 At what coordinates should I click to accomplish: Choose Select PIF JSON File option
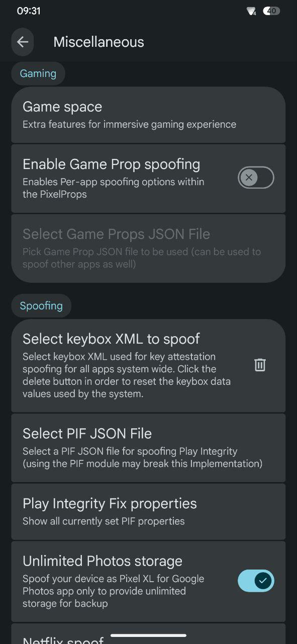click(148, 448)
